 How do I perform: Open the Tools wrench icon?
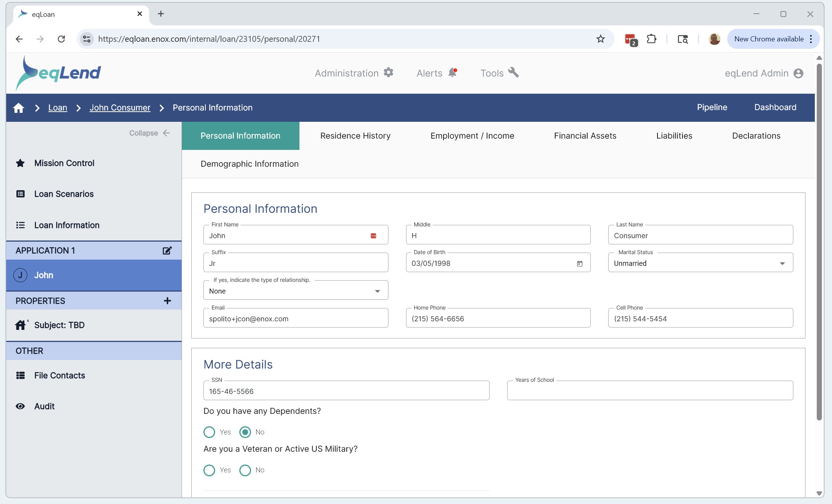tap(513, 73)
